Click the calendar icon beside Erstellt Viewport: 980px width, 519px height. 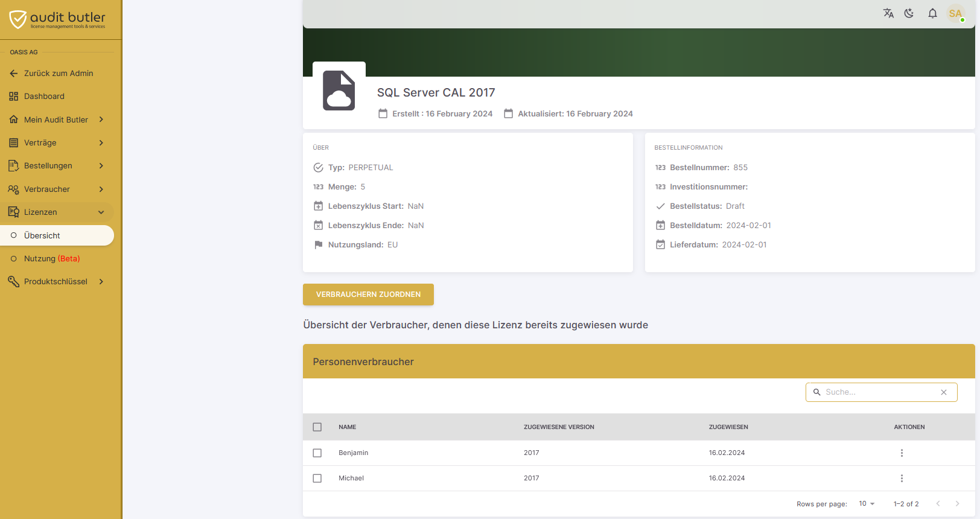pyautogui.click(x=383, y=113)
